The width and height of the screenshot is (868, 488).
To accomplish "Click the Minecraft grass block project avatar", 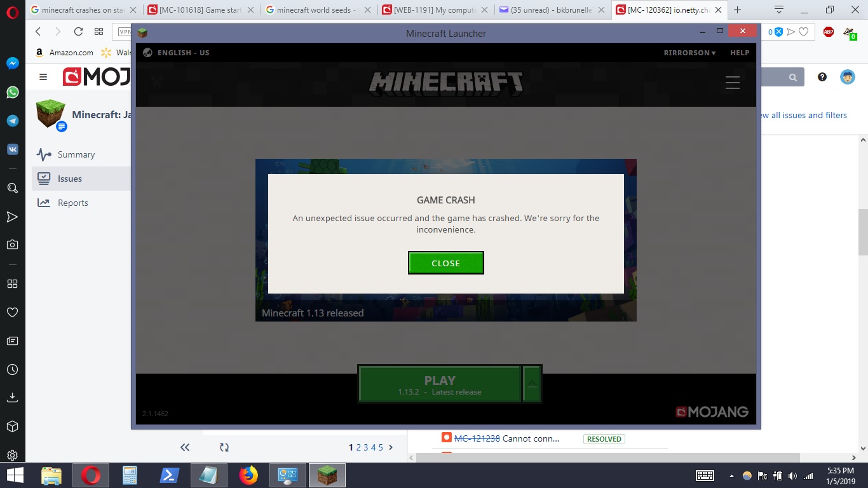I will 50,114.
